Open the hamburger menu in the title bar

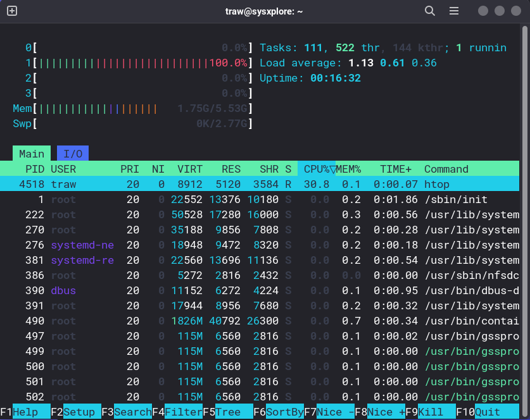(454, 11)
